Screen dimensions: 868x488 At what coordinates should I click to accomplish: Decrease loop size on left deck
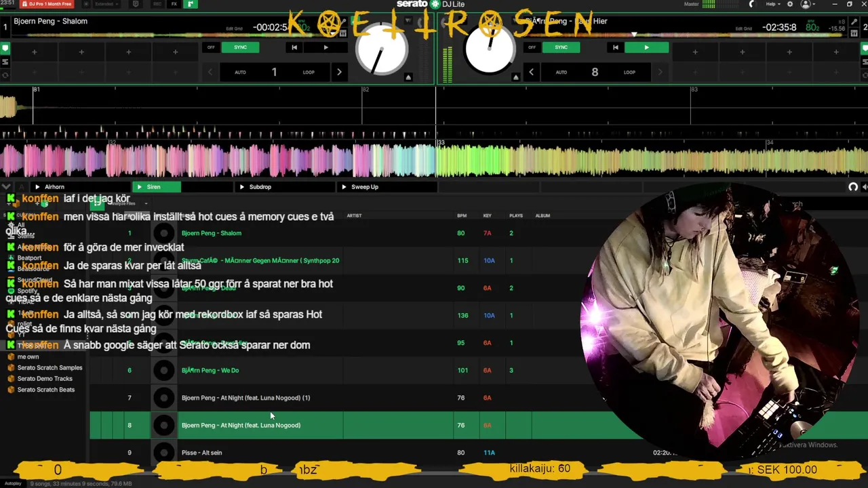210,72
